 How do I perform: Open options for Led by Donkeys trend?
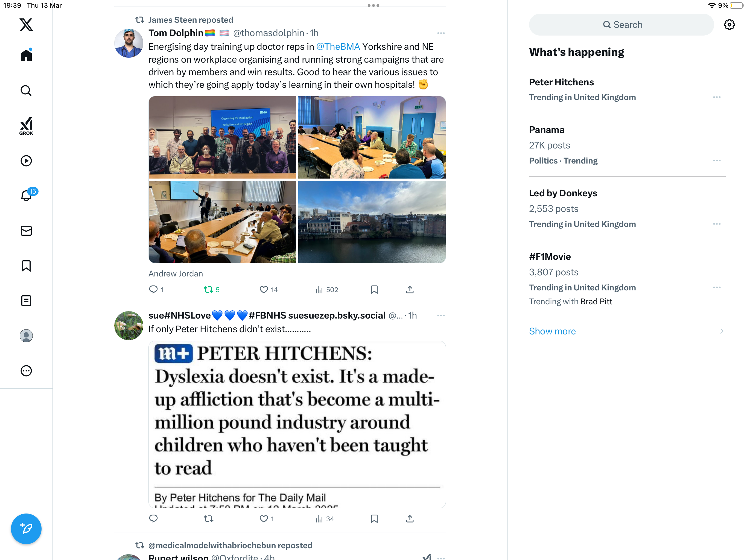pos(717,224)
